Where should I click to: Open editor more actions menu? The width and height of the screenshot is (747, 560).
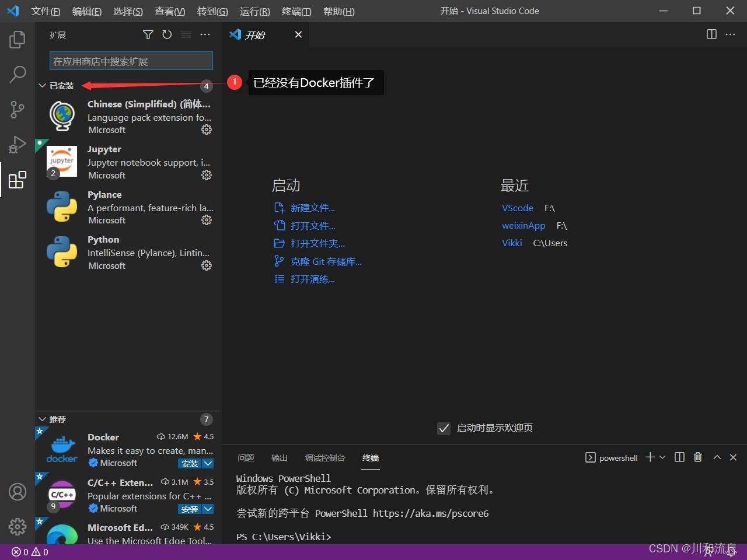[x=730, y=34]
